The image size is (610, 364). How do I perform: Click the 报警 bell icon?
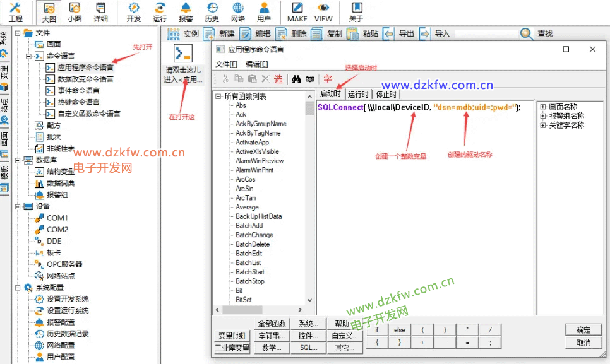pos(186,8)
